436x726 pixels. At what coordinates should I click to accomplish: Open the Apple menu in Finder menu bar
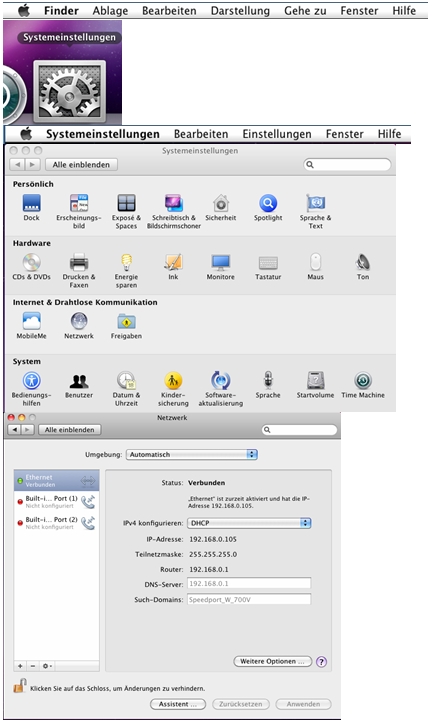pyautogui.click(x=24, y=10)
